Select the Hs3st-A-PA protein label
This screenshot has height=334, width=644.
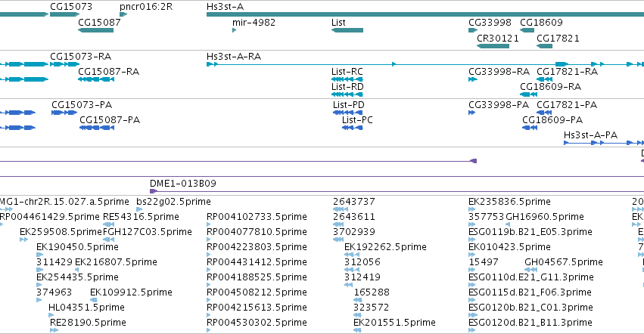[590, 135]
